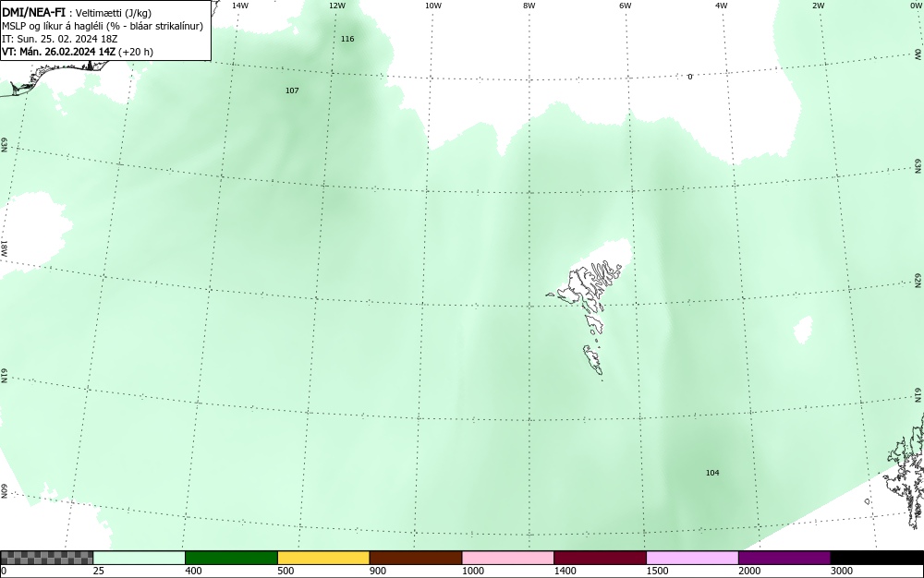Image resolution: width=924 pixels, height=578 pixels.
Task: Click the yellow 500-900 legend swatch
Action: click(323, 558)
